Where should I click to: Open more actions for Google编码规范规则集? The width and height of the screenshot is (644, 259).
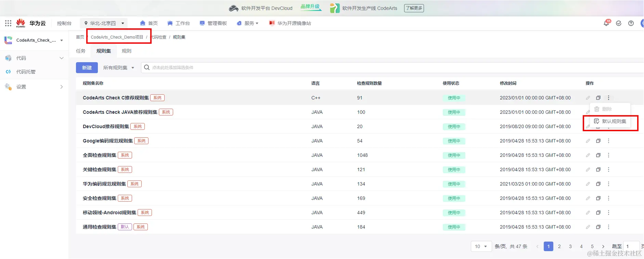pos(608,141)
